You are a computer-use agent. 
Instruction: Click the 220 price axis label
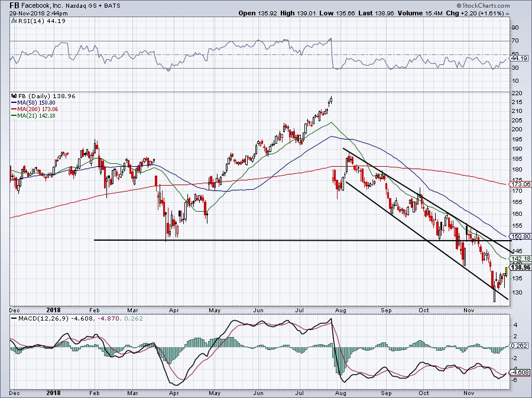click(517, 93)
